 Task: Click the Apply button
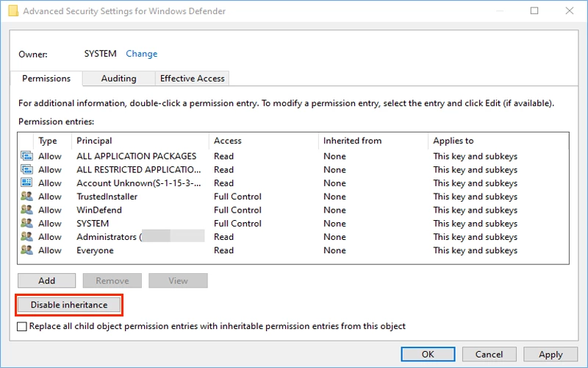point(551,354)
